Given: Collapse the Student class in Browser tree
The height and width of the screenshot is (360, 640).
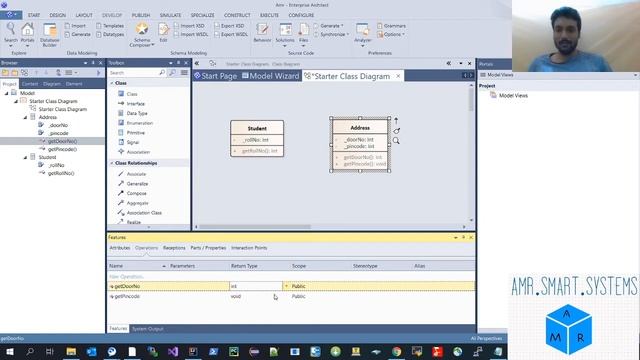Looking at the screenshot, I should coord(25,157).
